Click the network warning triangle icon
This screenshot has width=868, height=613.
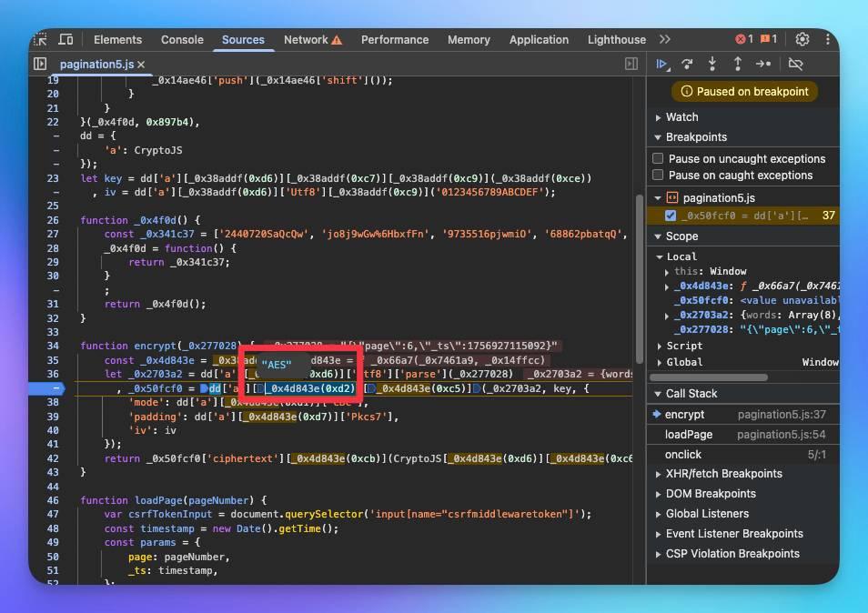pyautogui.click(x=337, y=40)
